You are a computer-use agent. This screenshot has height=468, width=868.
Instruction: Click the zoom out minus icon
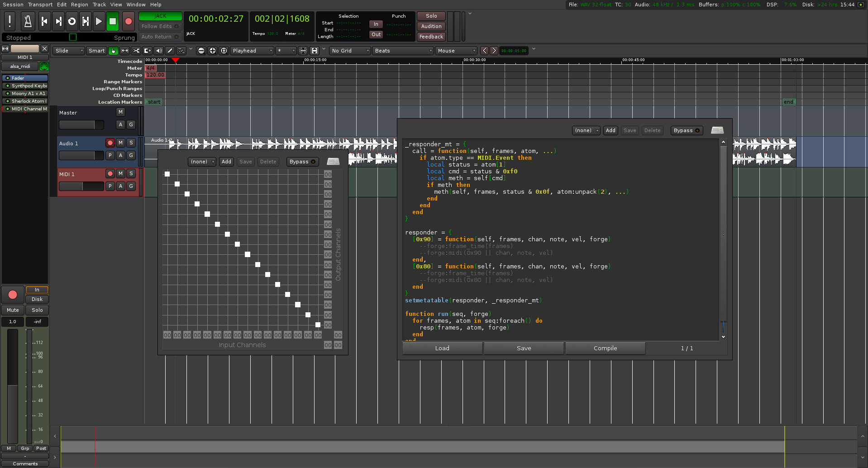click(x=201, y=51)
